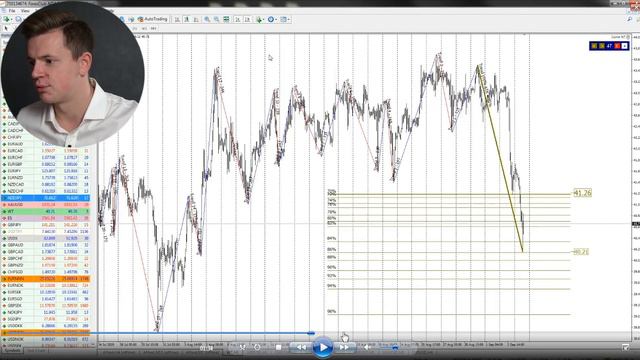Select the purple ES row

[46, 218]
